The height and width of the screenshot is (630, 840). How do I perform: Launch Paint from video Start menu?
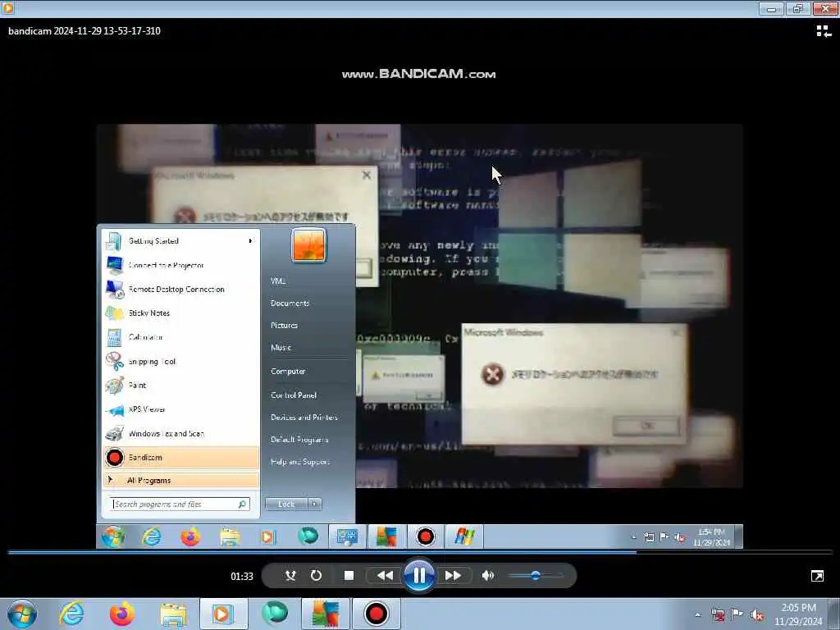pyautogui.click(x=180, y=386)
